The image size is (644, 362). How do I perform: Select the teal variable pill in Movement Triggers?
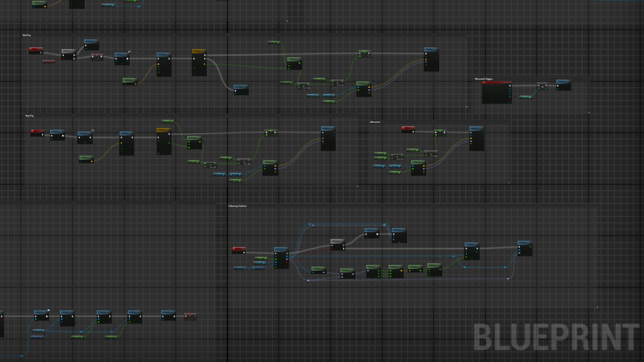(x=526, y=97)
